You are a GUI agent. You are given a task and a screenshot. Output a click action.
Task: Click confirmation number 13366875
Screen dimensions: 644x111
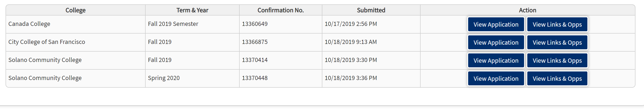(x=255, y=42)
